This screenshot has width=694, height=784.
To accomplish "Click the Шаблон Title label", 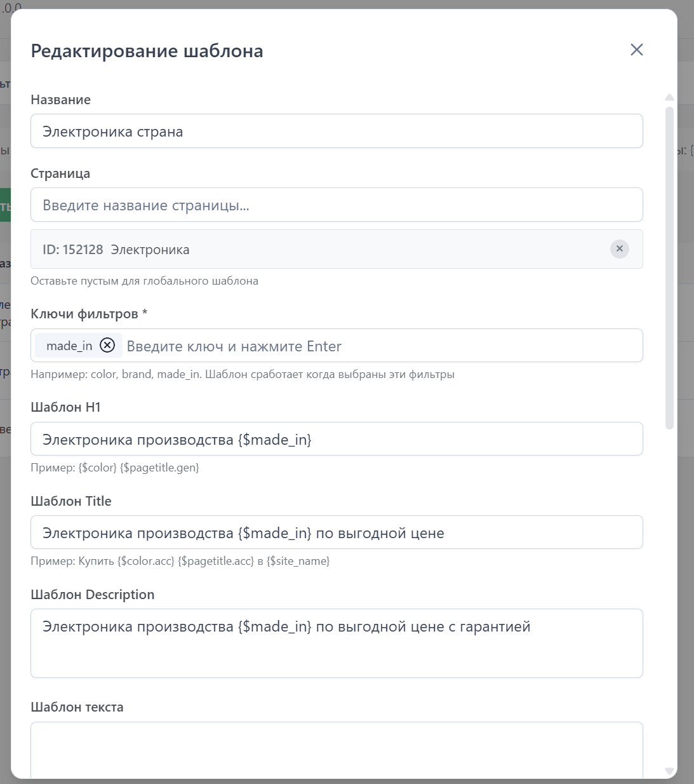I will (71, 501).
